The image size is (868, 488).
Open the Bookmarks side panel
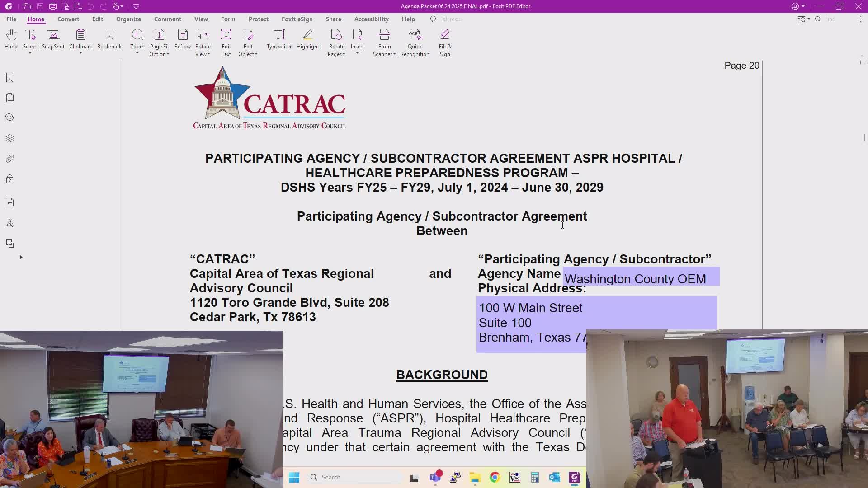tap(10, 78)
